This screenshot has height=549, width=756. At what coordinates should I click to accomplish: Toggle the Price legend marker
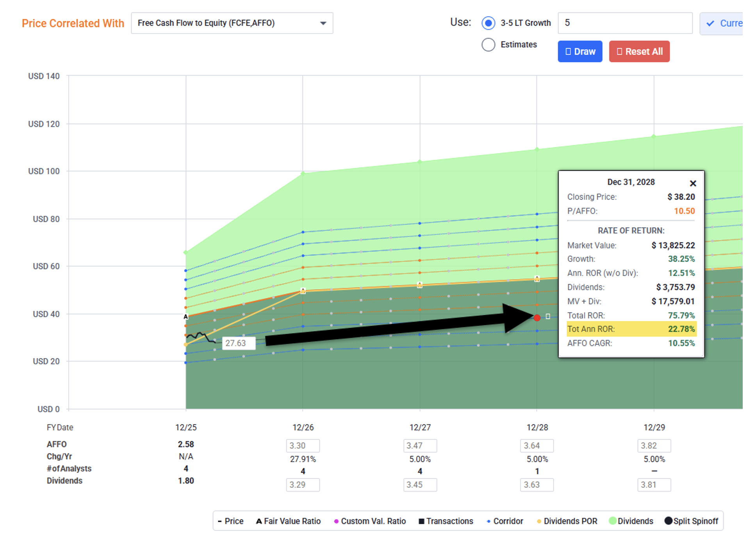point(220,521)
